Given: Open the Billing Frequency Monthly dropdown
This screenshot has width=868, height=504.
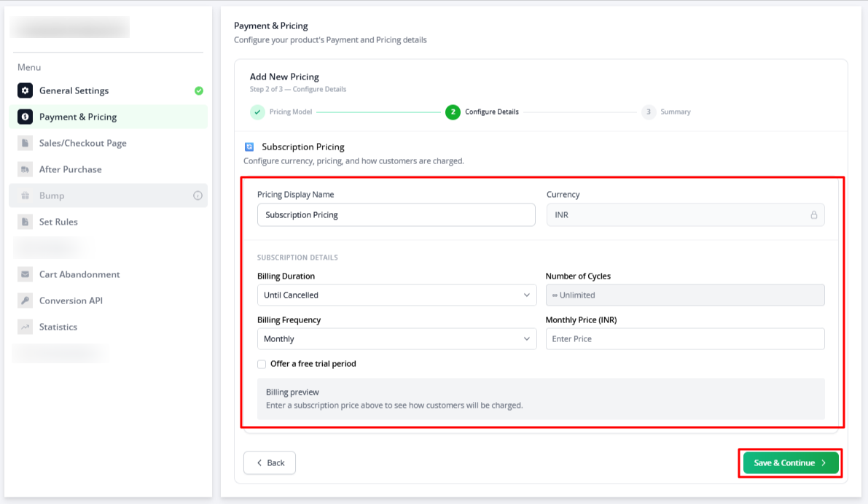Looking at the screenshot, I should coord(397,339).
